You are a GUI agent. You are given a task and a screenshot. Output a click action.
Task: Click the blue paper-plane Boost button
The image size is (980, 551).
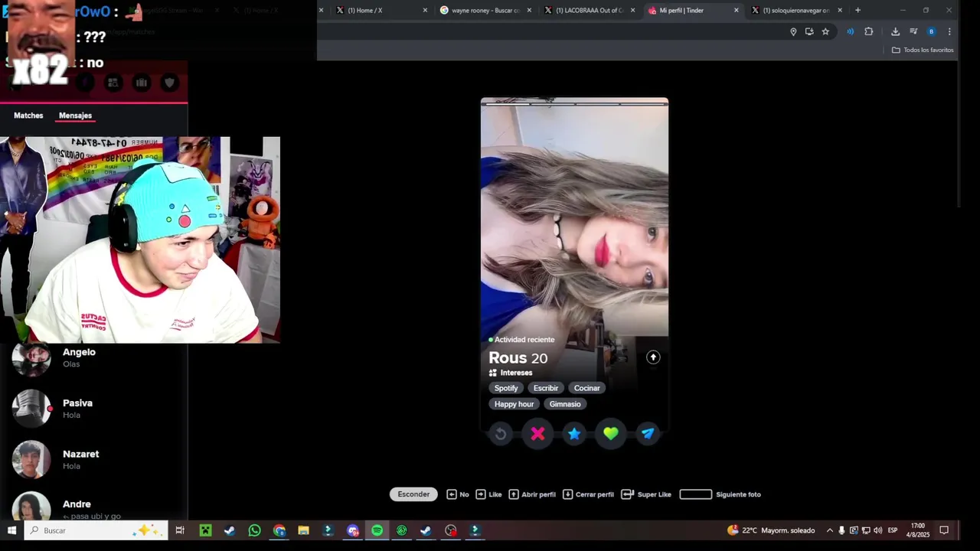(648, 434)
